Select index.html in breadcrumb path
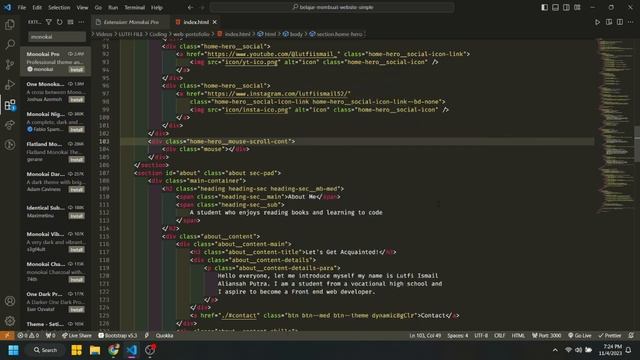640x360 pixels. coord(234,34)
